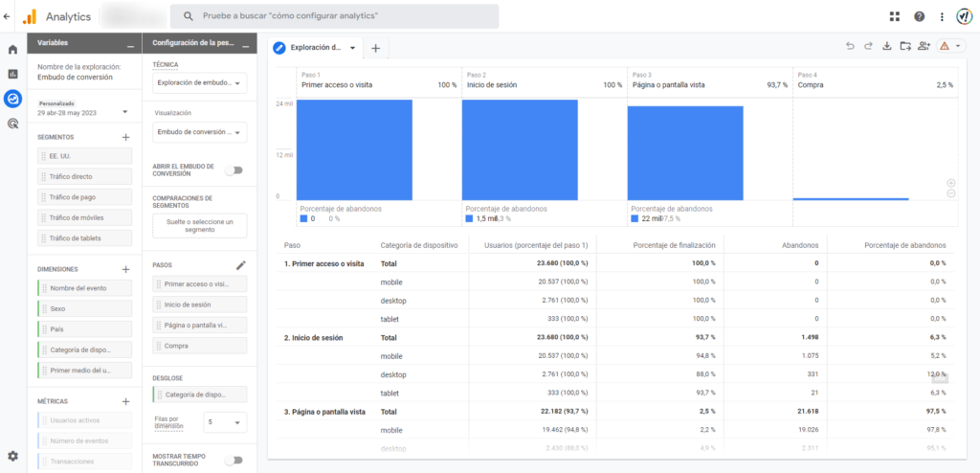
Task: Open the Filas por dimensión dropdown
Action: pyautogui.click(x=225, y=422)
